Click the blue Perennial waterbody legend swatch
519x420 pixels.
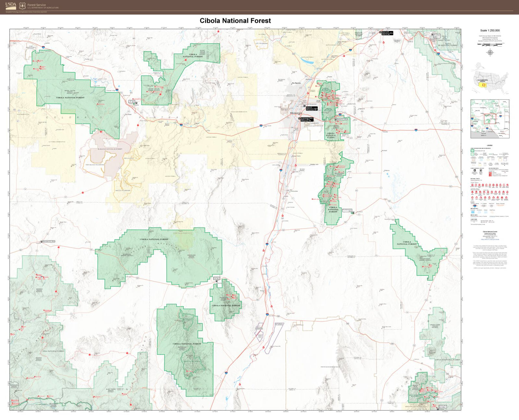click(473, 212)
